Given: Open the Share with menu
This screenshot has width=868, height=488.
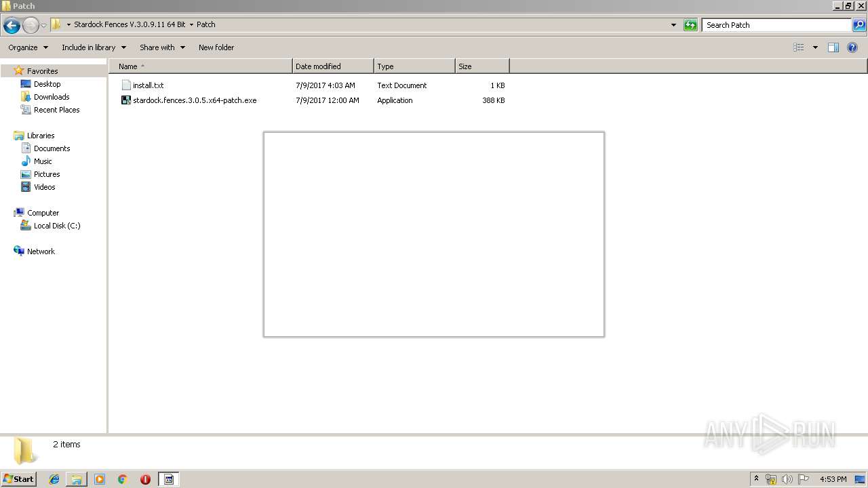Looking at the screenshot, I should pyautogui.click(x=162, y=47).
